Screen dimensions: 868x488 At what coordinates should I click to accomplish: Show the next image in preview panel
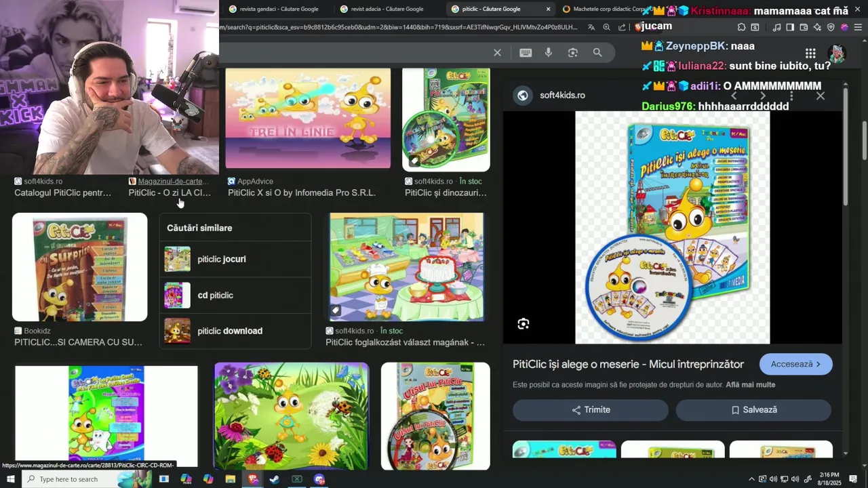pyautogui.click(x=763, y=96)
